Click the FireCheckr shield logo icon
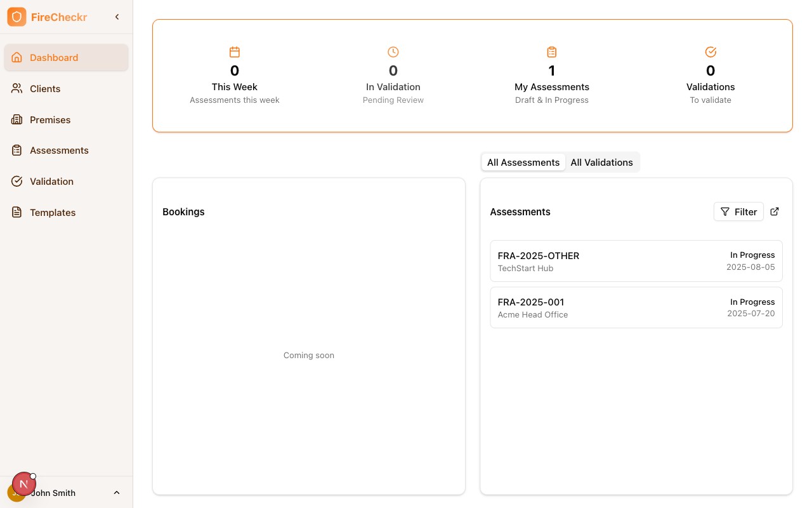Image resolution: width=812 pixels, height=508 pixels. [16, 17]
